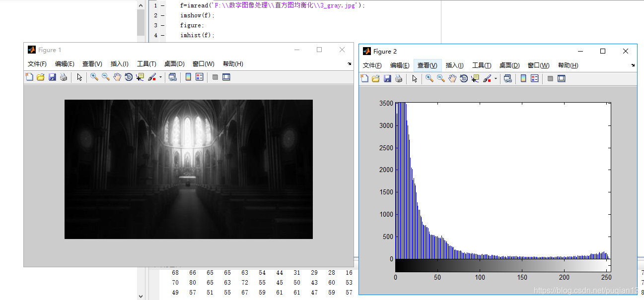
Task: Activate Zoom Out tool in Figure 2
Action: tap(441, 78)
